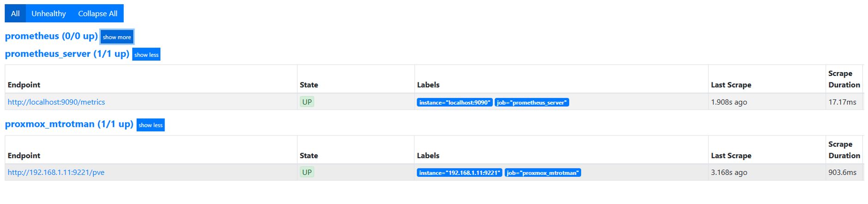The image size is (868, 204).
Task: Click the instance="192.168.1.11:9221" label badge
Action: pyautogui.click(x=459, y=173)
